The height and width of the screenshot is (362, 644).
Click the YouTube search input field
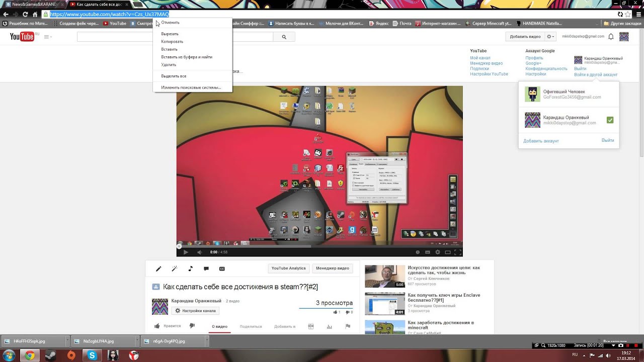[x=175, y=37]
